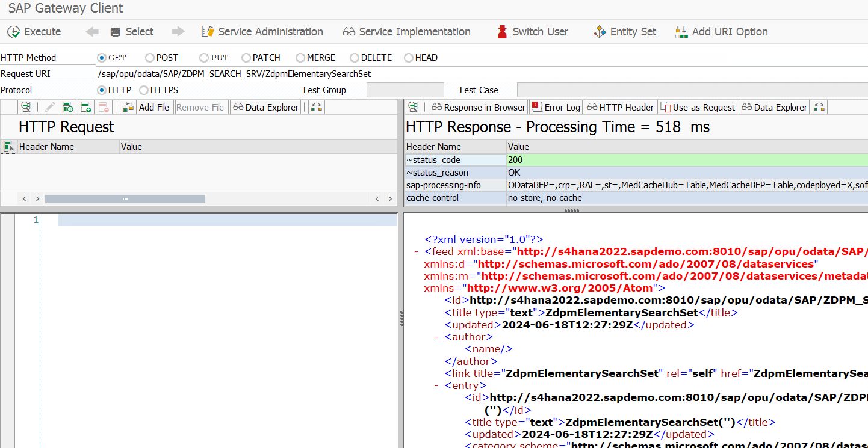This screenshot has width=868, height=448.
Task: Select the PUT HTTP method
Action: click(x=204, y=58)
